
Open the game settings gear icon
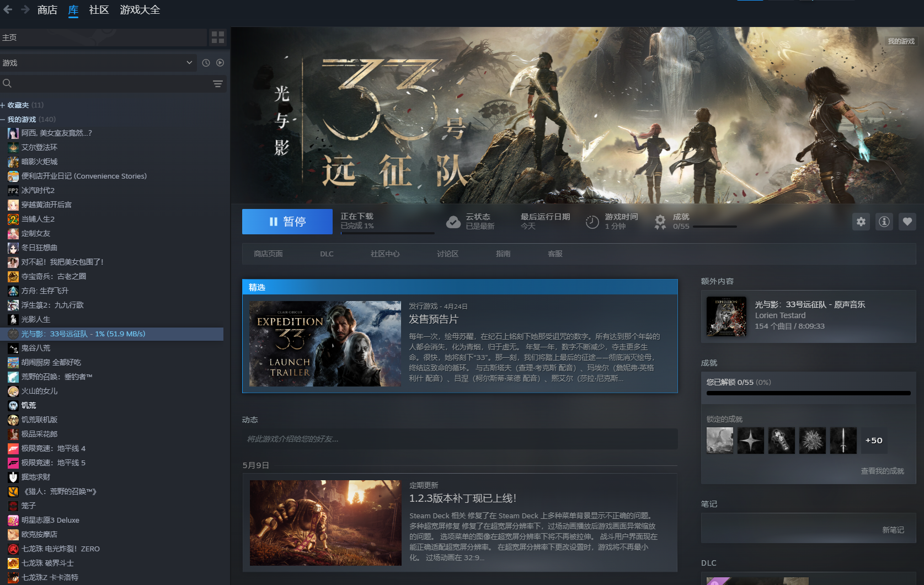(861, 221)
